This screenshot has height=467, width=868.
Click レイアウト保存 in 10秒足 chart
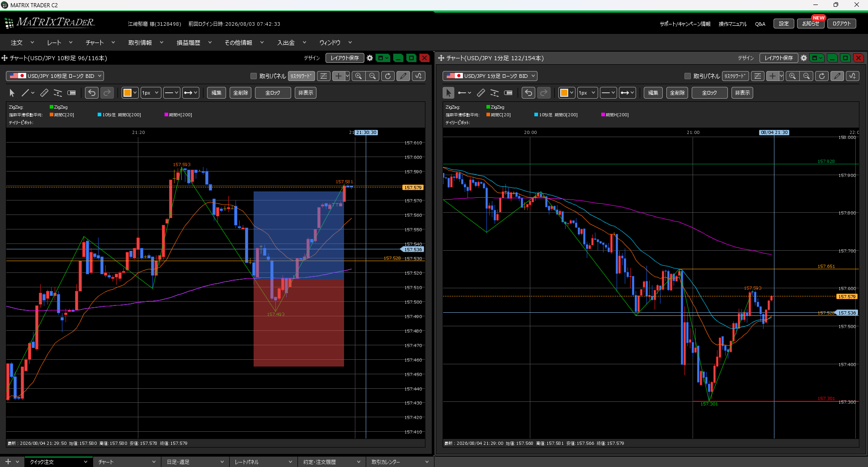(345, 58)
